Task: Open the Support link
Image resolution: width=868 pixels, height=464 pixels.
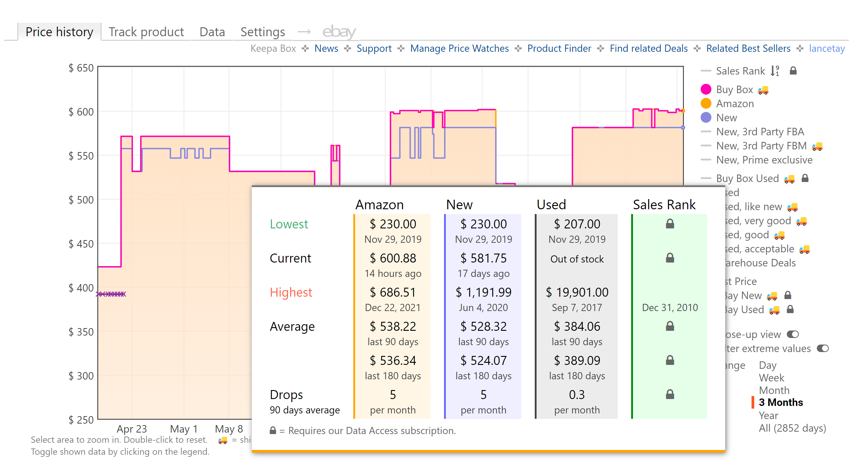Action: (374, 48)
